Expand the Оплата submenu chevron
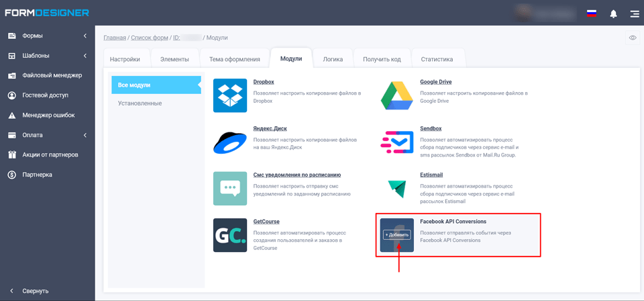Viewport: 644px width, 301px height. click(85, 135)
